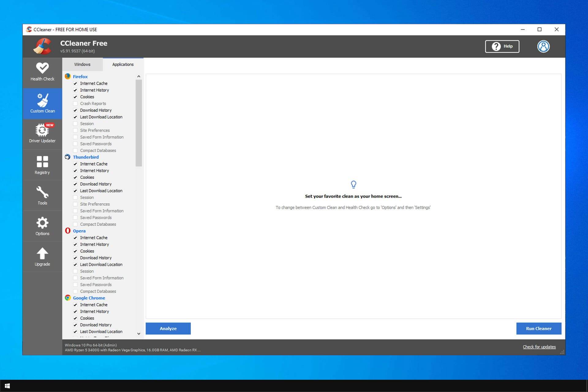Viewport: 588px width, 392px height.
Task: Uncheck Firefox Last Download Location
Action: coord(75,117)
